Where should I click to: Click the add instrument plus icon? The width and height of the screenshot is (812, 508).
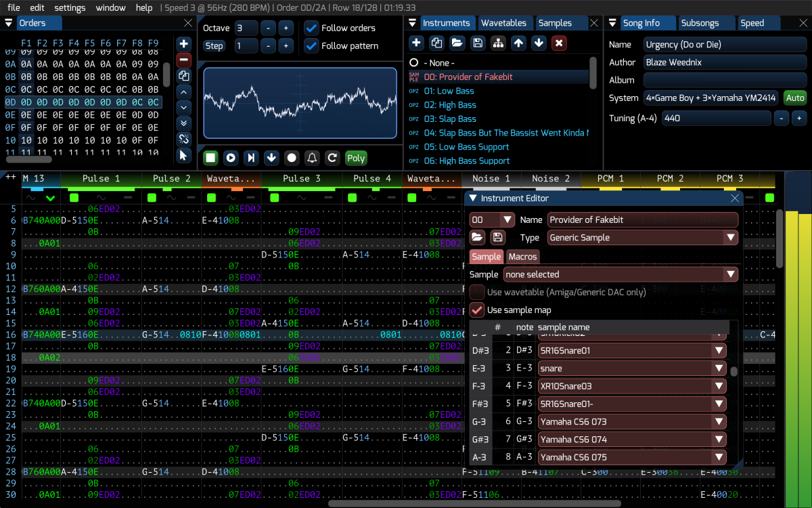click(416, 43)
